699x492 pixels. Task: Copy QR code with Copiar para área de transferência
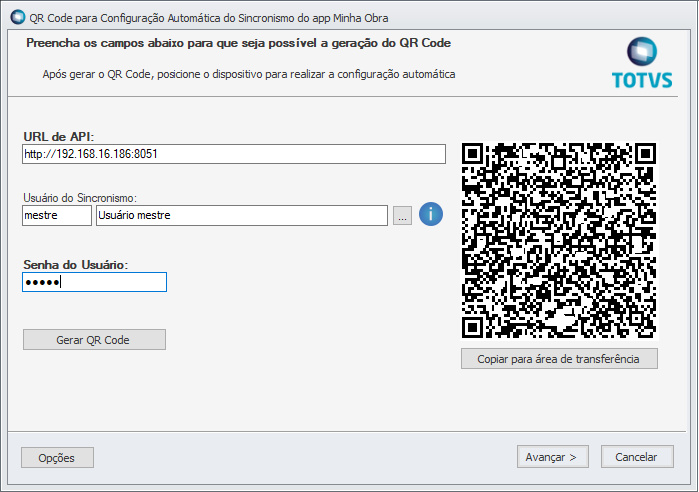[559, 359]
